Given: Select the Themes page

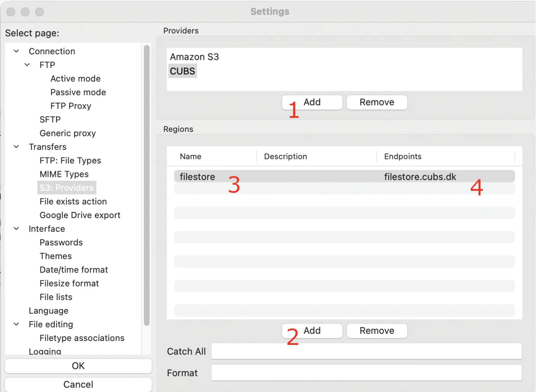Looking at the screenshot, I should (x=56, y=256).
